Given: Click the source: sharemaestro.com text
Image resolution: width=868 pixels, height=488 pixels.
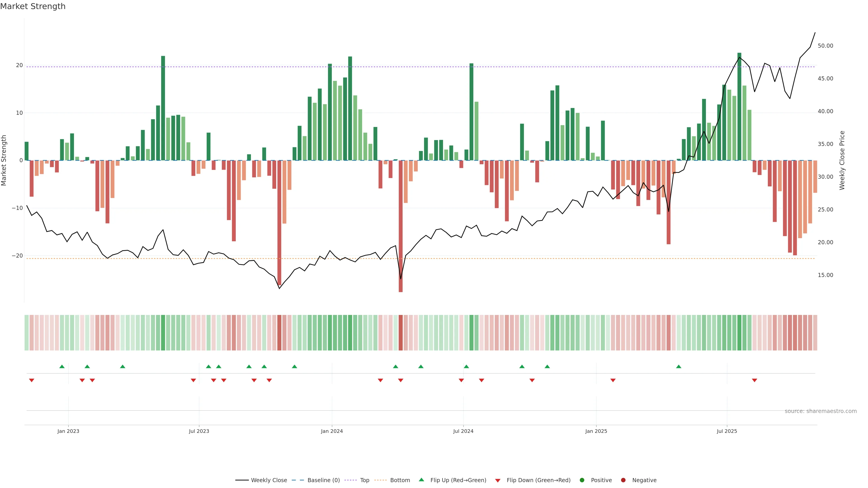Looking at the screenshot, I should click(x=821, y=411).
